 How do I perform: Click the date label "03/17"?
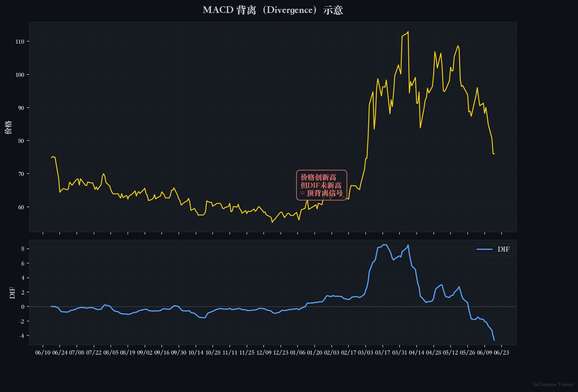coord(383,353)
